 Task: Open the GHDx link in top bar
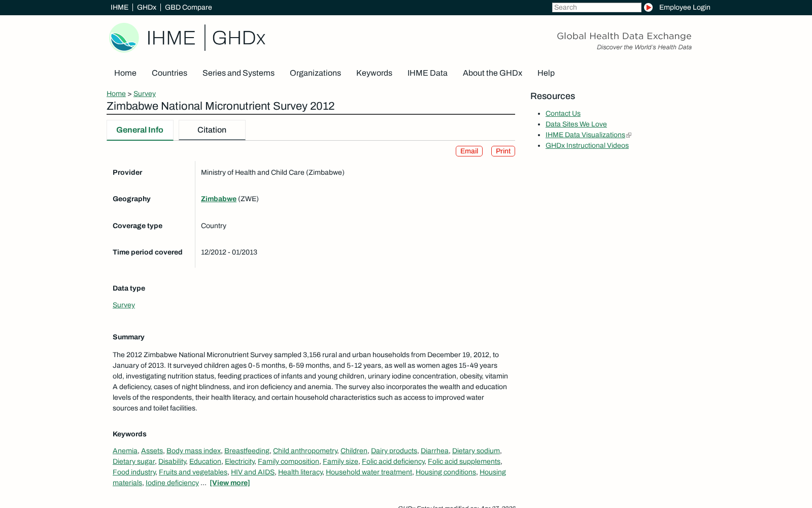147,7
